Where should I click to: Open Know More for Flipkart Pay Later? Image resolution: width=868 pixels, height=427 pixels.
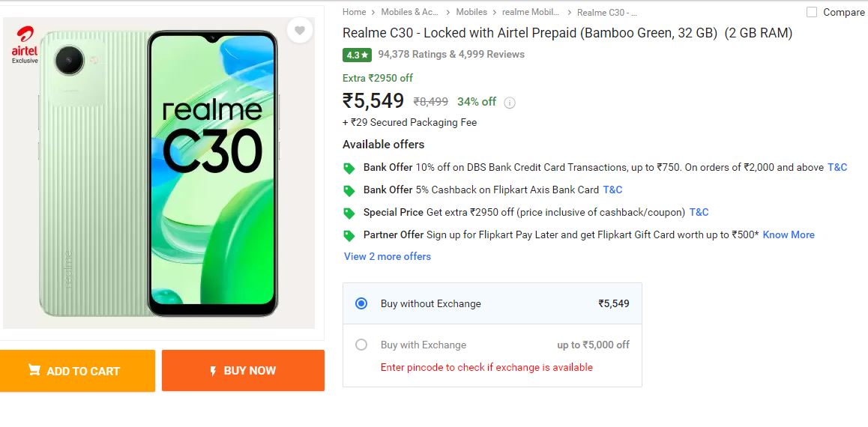tap(789, 234)
